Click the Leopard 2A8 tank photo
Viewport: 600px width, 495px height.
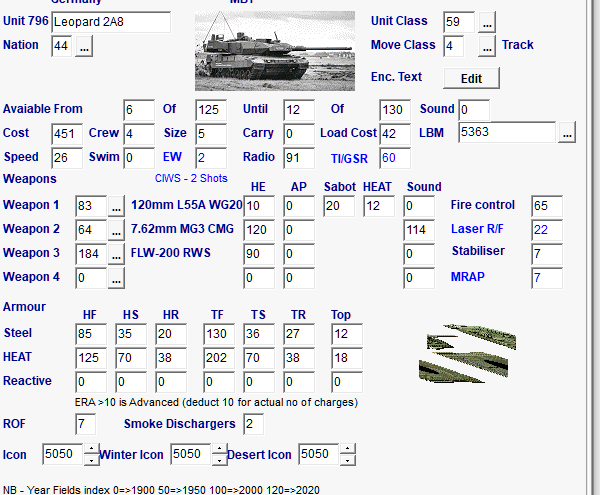(x=274, y=50)
